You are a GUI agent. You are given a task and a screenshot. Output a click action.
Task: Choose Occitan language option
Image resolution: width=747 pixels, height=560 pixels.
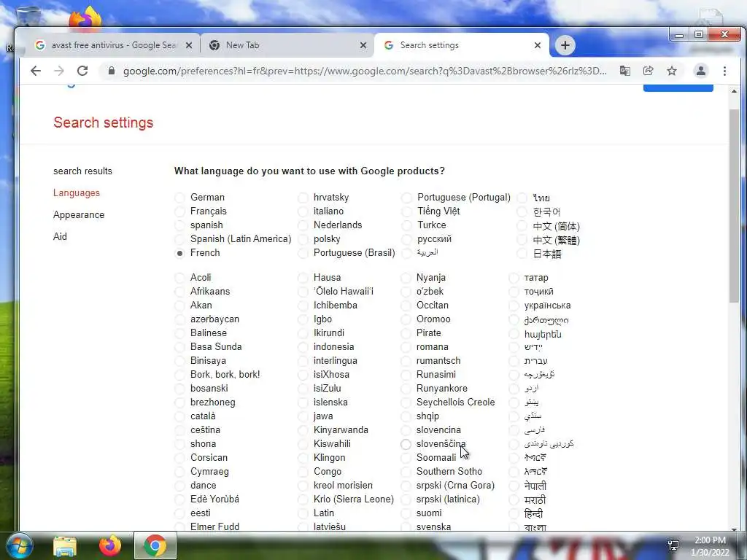coord(406,306)
